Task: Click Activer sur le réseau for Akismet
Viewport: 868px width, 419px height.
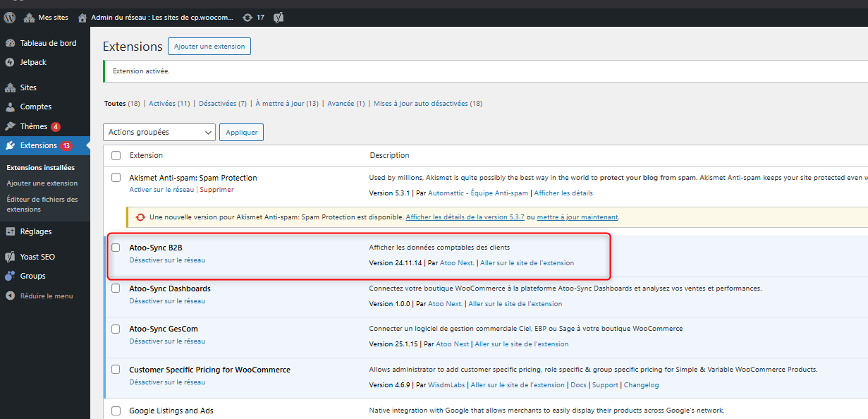Action: click(161, 190)
